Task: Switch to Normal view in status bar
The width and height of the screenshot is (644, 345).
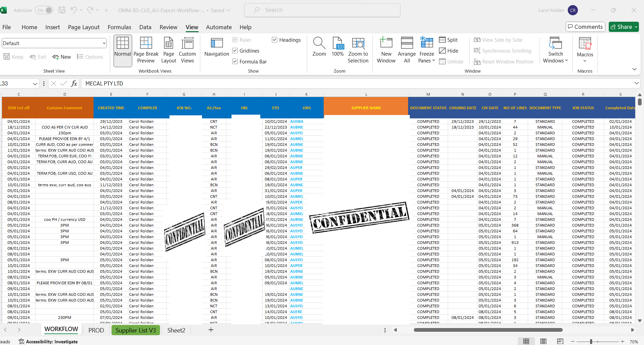Action: (526, 341)
